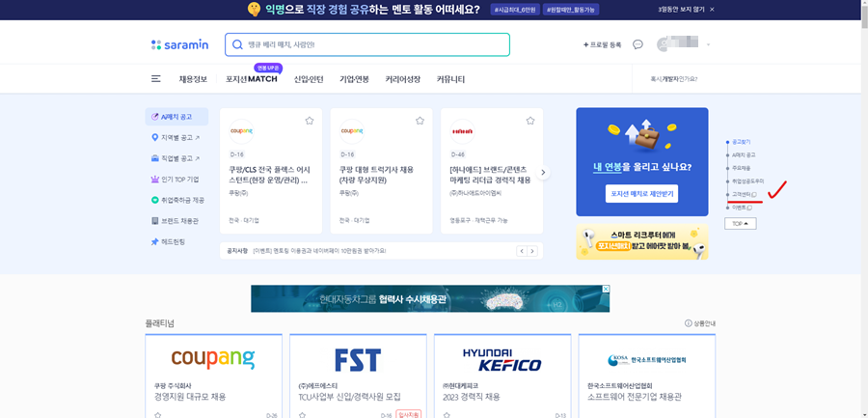Advance job cards carousel with right chevron
868x418 pixels.
[x=544, y=173]
